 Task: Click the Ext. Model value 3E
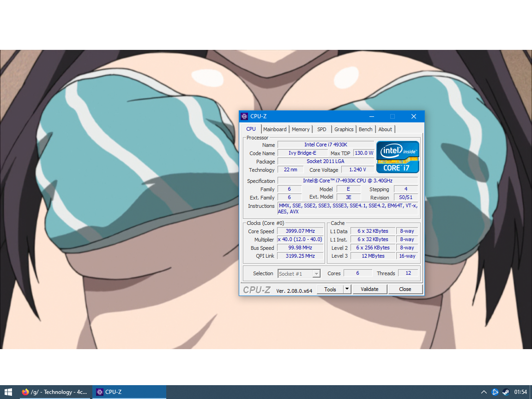coord(349,198)
